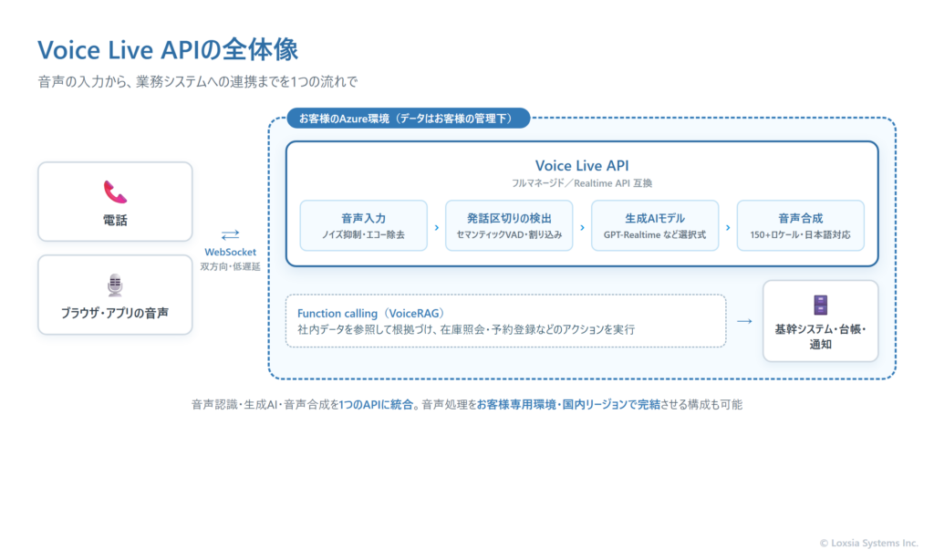Click the 発話区切りの検出 step box
The image size is (934, 560).
coord(509,225)
